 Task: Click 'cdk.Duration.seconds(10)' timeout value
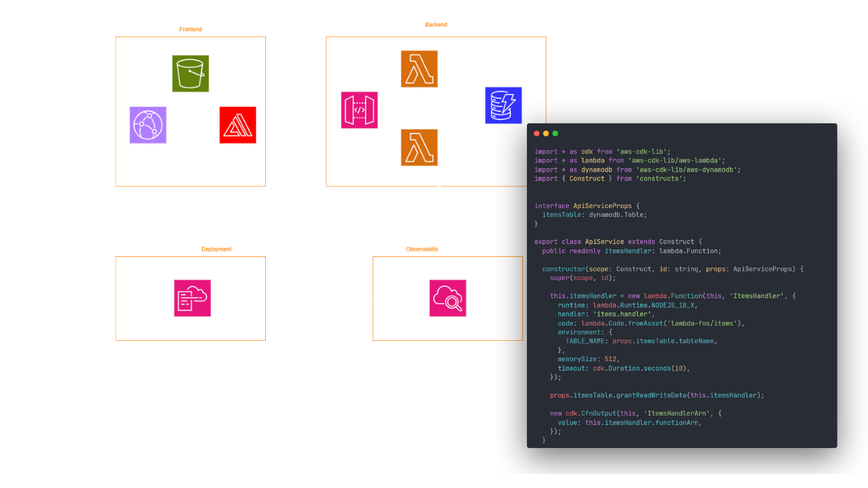[641, 368]
